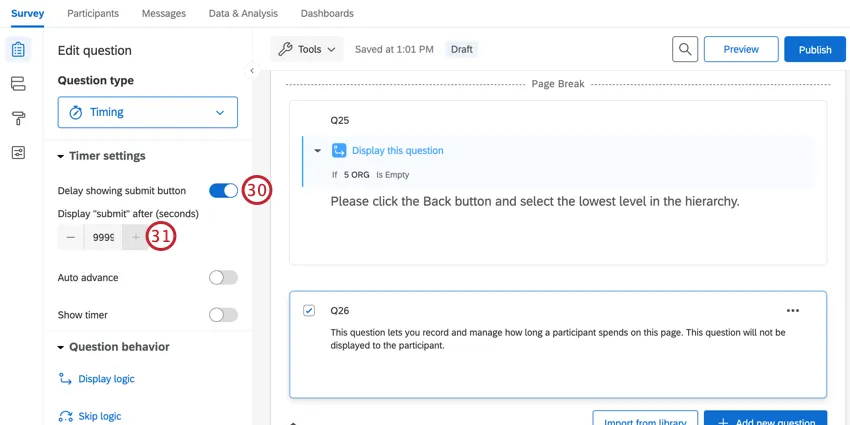Collapse the Timer settings section

(x=61, y=156)
